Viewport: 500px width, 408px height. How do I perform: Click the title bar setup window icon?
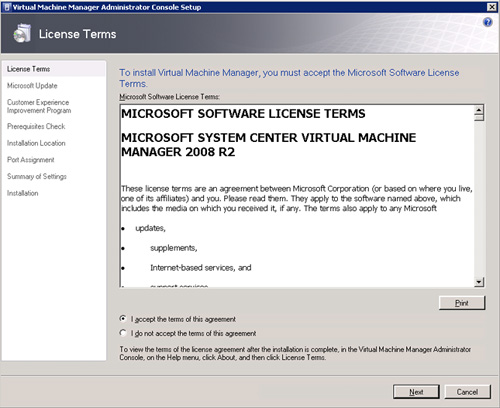click(7, 7)
